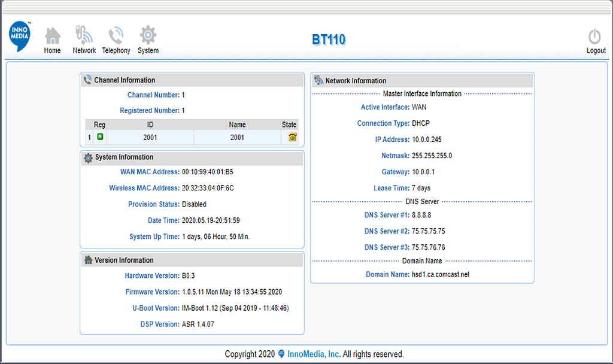Click the Name cell 2001
The image size is (613, 364).
coord(237,137)
